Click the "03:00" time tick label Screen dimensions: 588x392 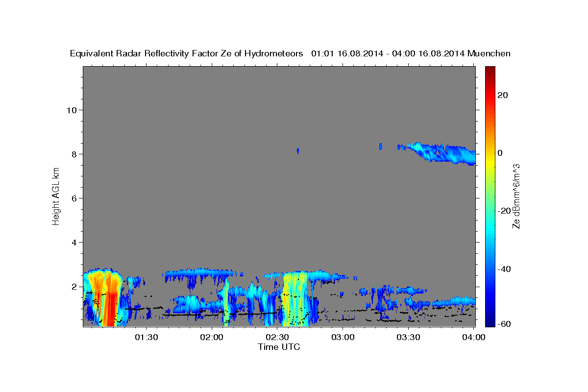343,337
